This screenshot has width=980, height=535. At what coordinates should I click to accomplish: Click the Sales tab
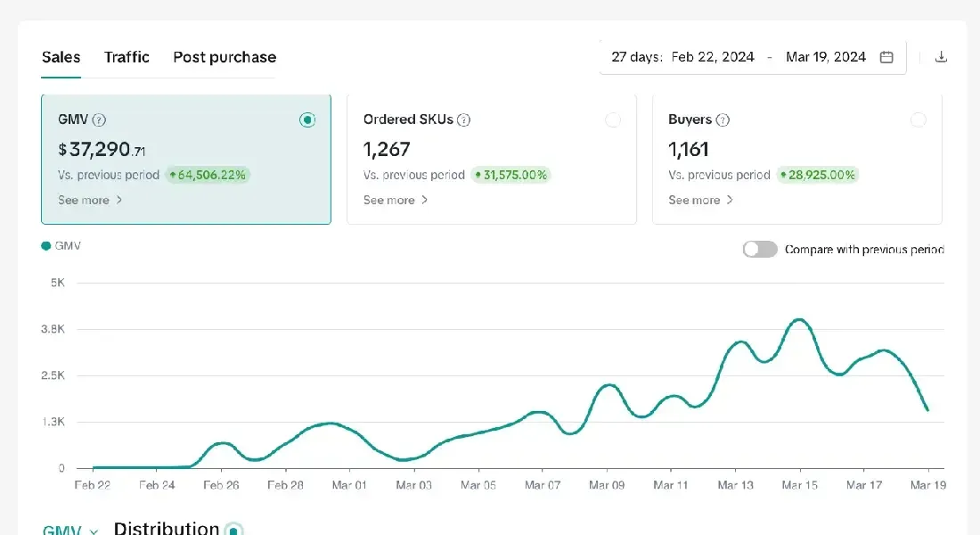coord(61,57)
